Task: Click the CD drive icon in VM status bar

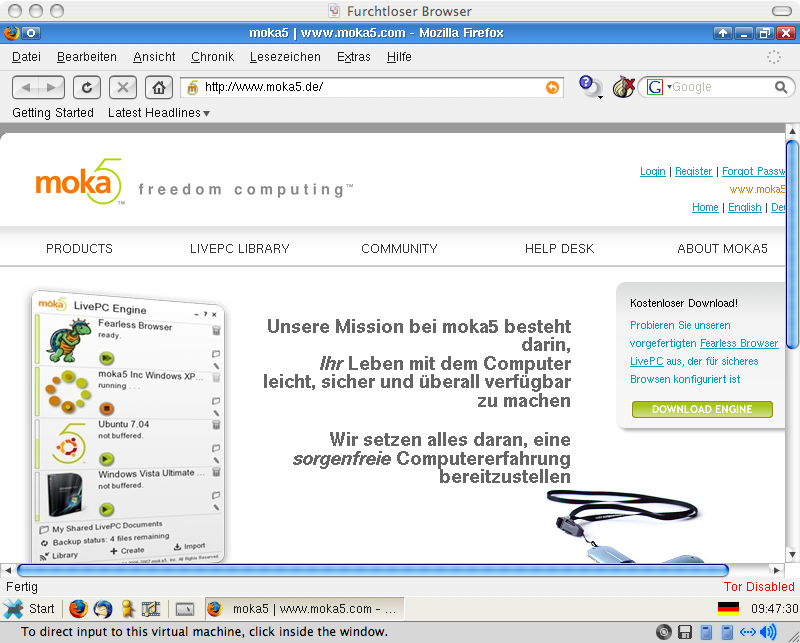Action: (664, 632)
